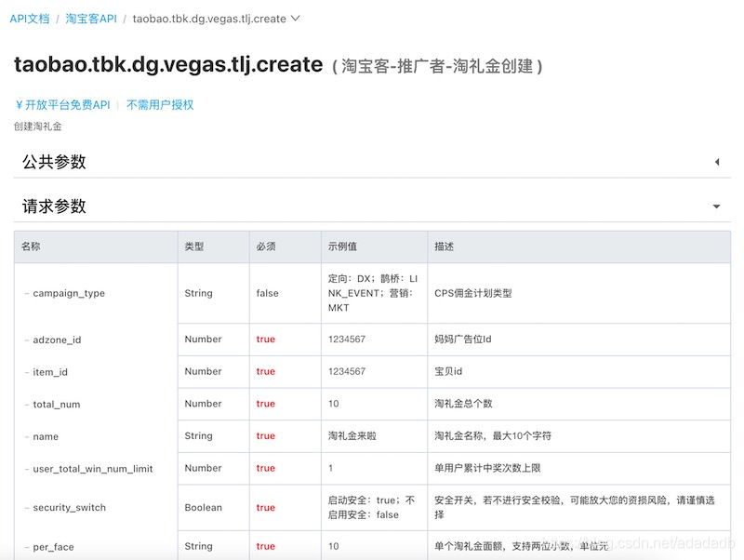This screenshot has height=560, width=744.
Task: Click the true flag in item_id row
Action: coord(266,371)
